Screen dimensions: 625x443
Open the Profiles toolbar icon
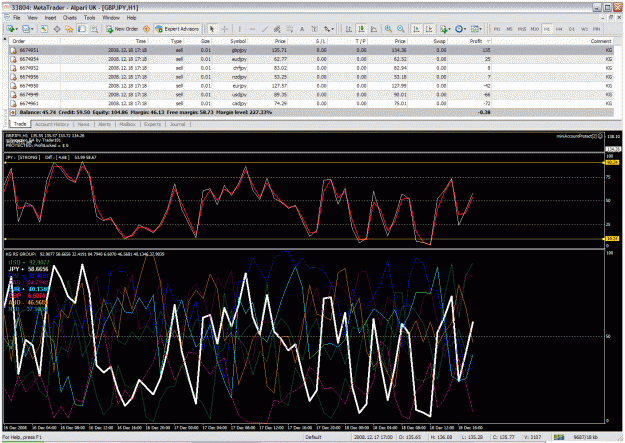(x=26, y=29)
